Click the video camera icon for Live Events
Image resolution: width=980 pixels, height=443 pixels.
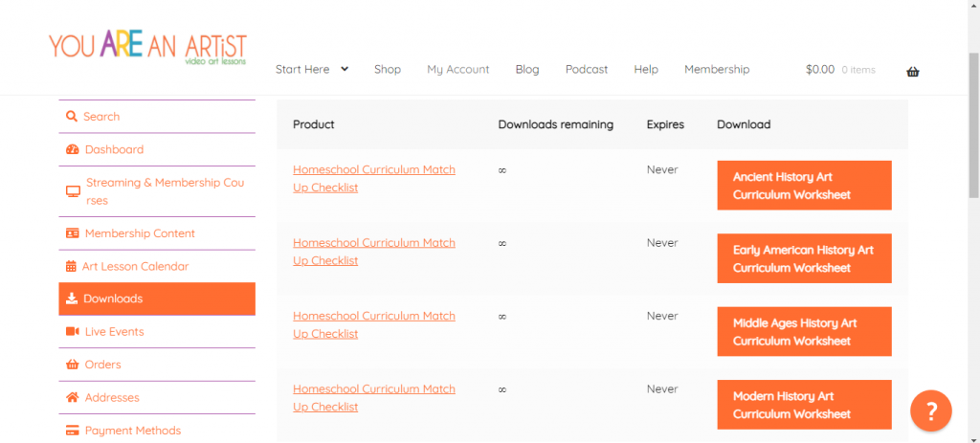(x=73, y=331)
